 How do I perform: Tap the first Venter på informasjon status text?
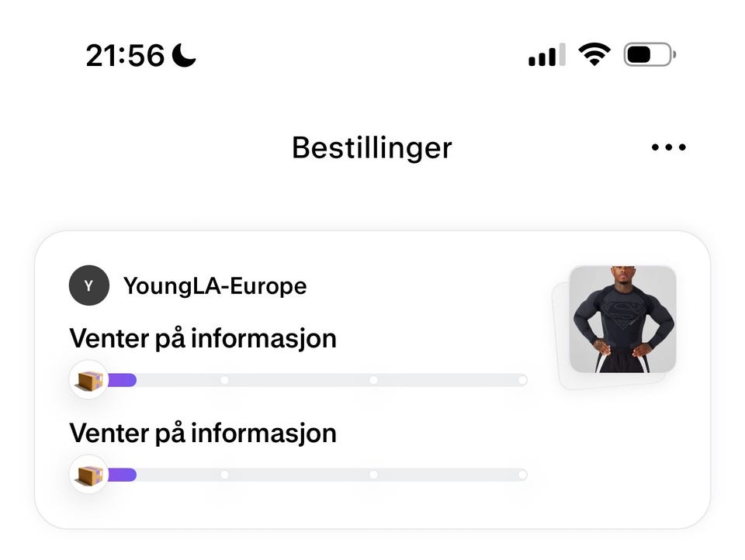pos(203,338)
